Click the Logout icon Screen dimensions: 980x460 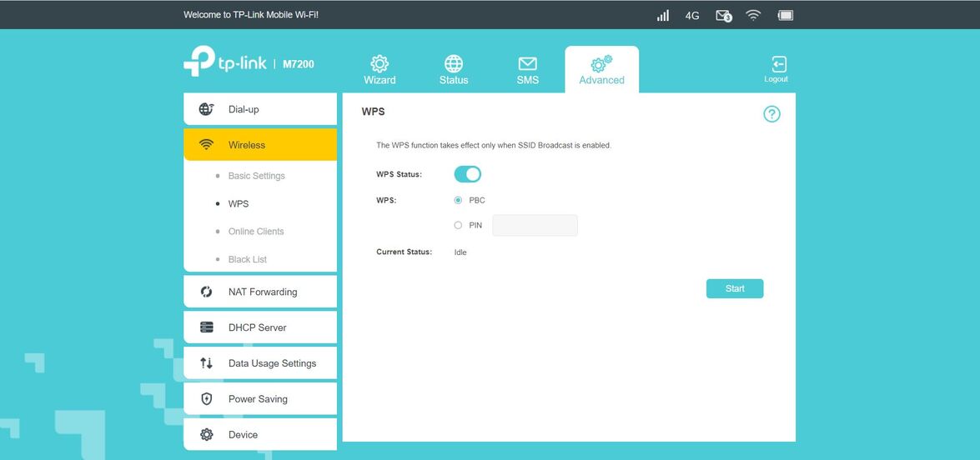click(x=776, y=68)
